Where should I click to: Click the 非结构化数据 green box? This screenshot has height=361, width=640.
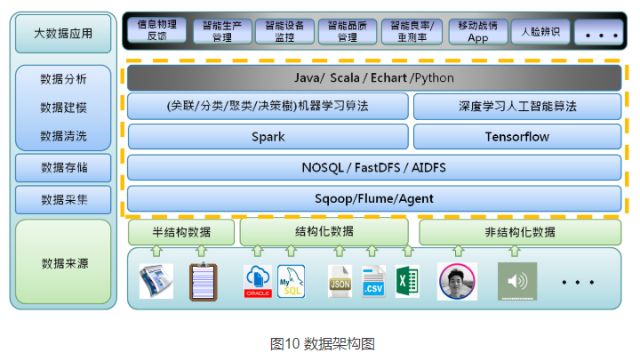pos(520,232)
